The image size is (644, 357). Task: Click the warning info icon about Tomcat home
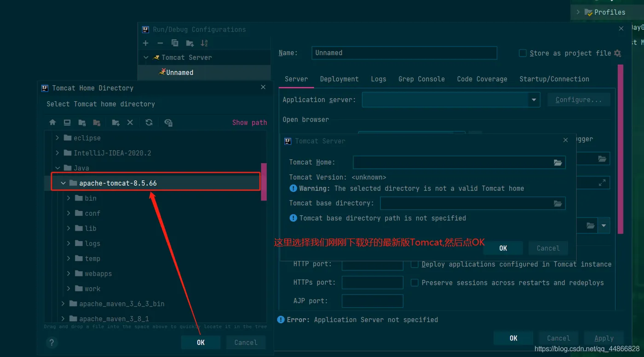click(x=293, y=188)
